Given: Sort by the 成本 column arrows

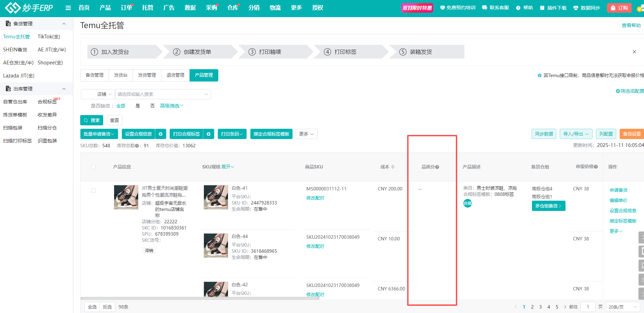Looking at the screenshot, I should [393, 167].
